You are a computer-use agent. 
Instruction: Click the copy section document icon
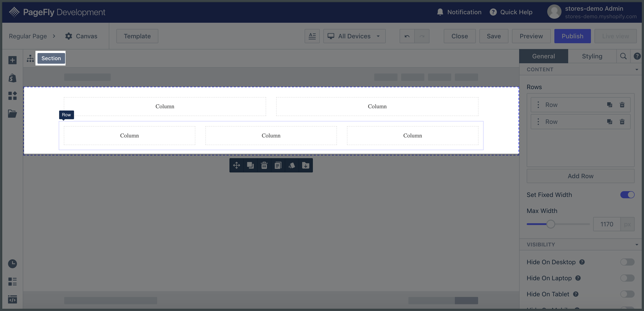point(278,165)
